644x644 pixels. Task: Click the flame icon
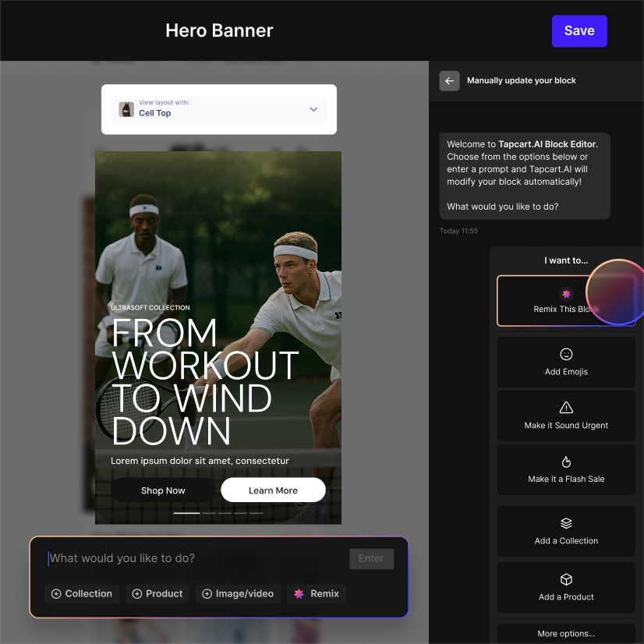pos(566,462)
